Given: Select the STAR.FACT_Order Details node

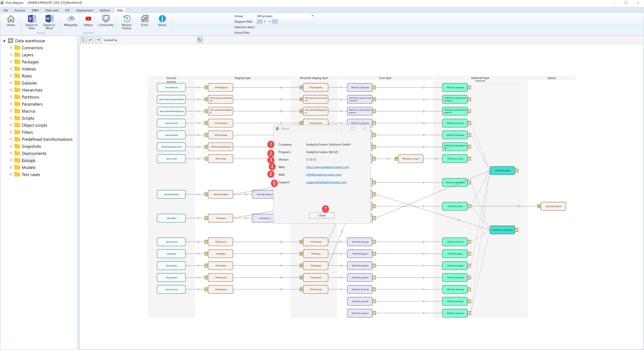Looking at the screenshot, I should (502, 230).
